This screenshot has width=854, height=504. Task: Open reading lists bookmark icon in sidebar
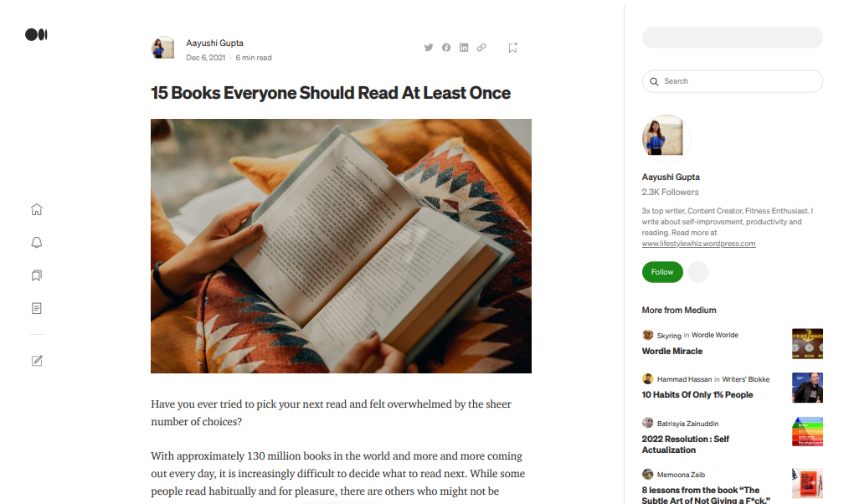(37, 275)
